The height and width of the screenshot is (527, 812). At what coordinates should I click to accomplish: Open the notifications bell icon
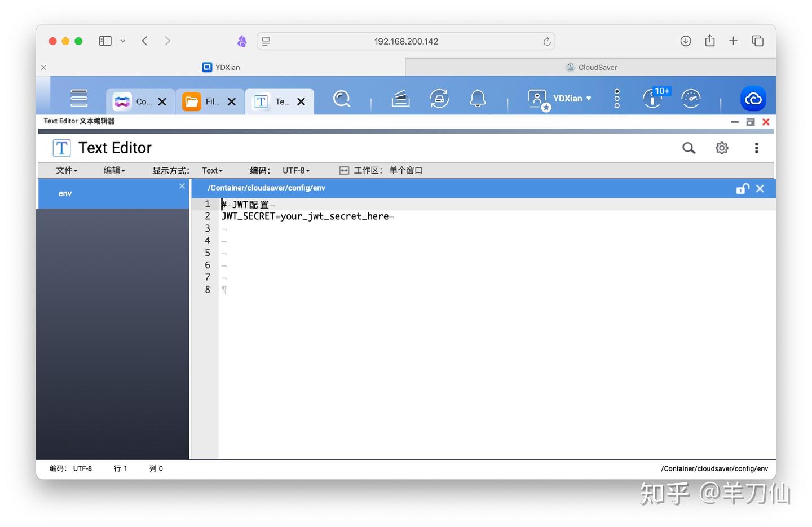(477, 98)
